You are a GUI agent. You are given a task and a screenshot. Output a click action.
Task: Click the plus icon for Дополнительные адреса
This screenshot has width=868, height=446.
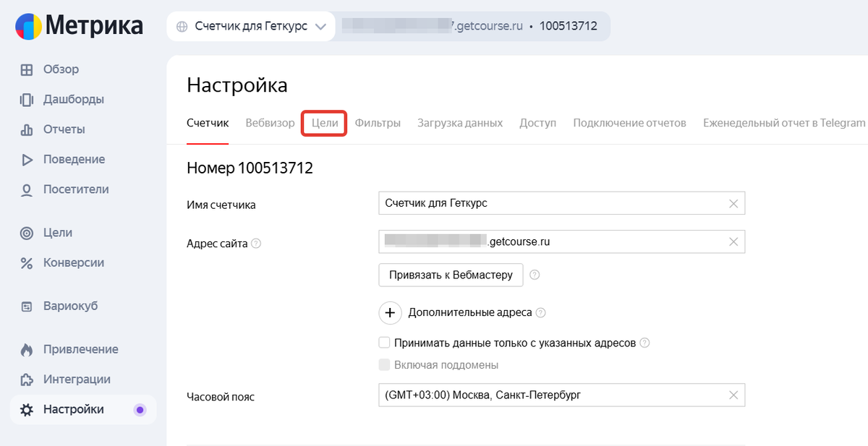tap(390, 313)
